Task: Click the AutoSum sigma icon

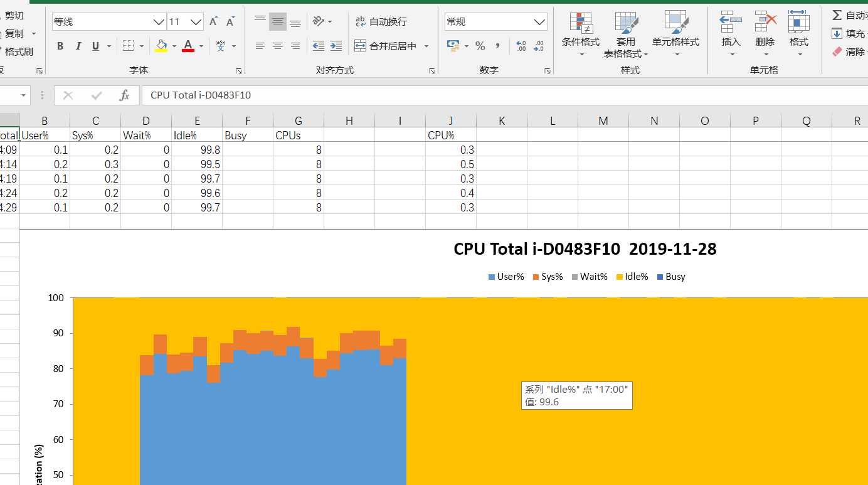Action: point(837,15)
